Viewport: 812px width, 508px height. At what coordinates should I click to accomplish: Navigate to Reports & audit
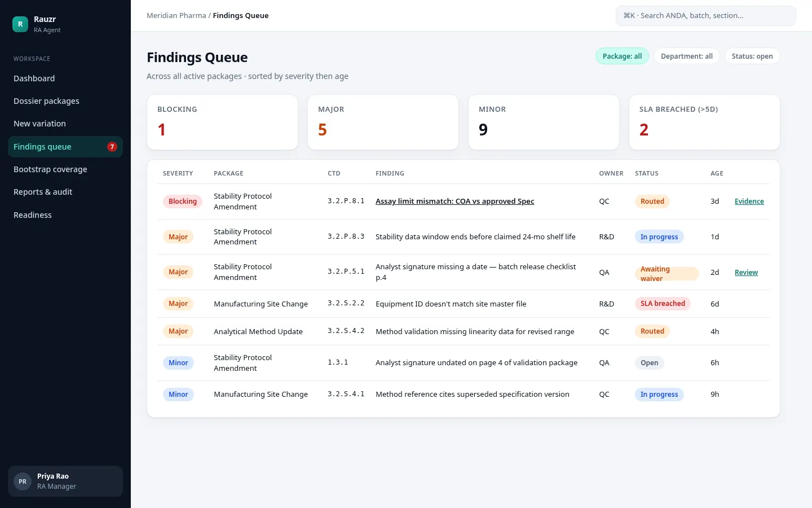pos(65,192)
